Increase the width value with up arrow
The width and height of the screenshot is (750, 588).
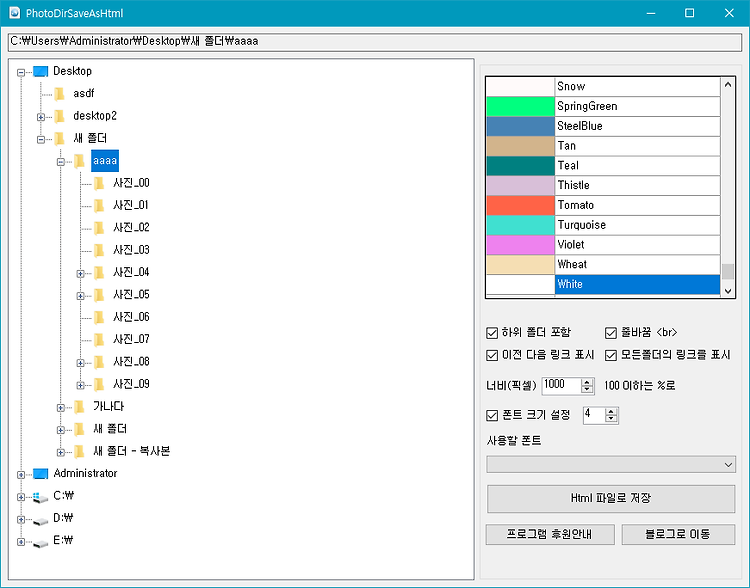click(x=587, y=382)
